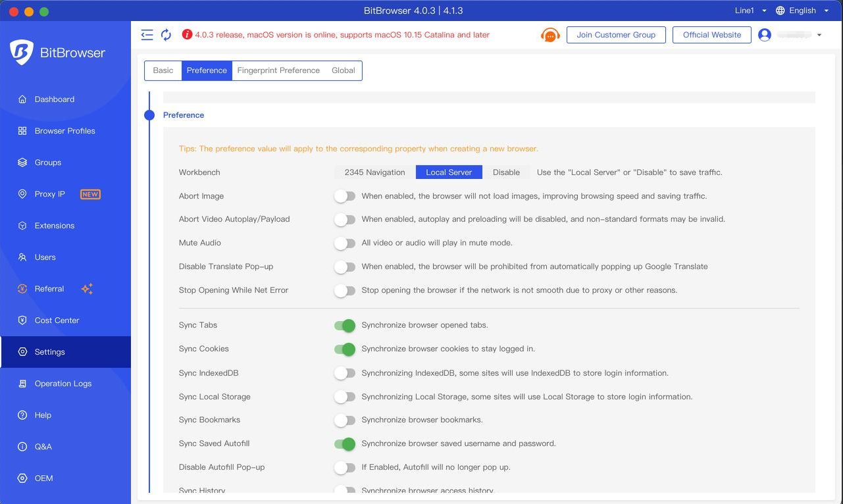Image resolution: width=843 pixels, height=504 pixels.
Task: Click the Workbench label
Action: point(199,172)
